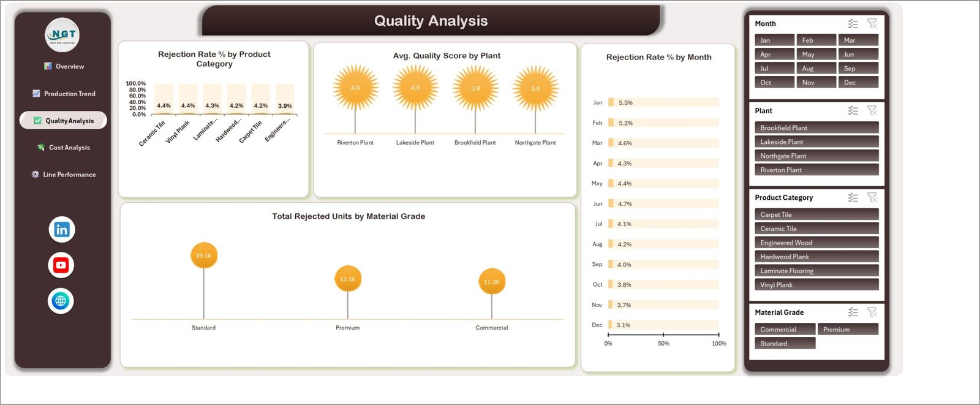This screenshot has width=980, height=405.
Task: Select Hardwood Plank category
Action: coord(816,257)
